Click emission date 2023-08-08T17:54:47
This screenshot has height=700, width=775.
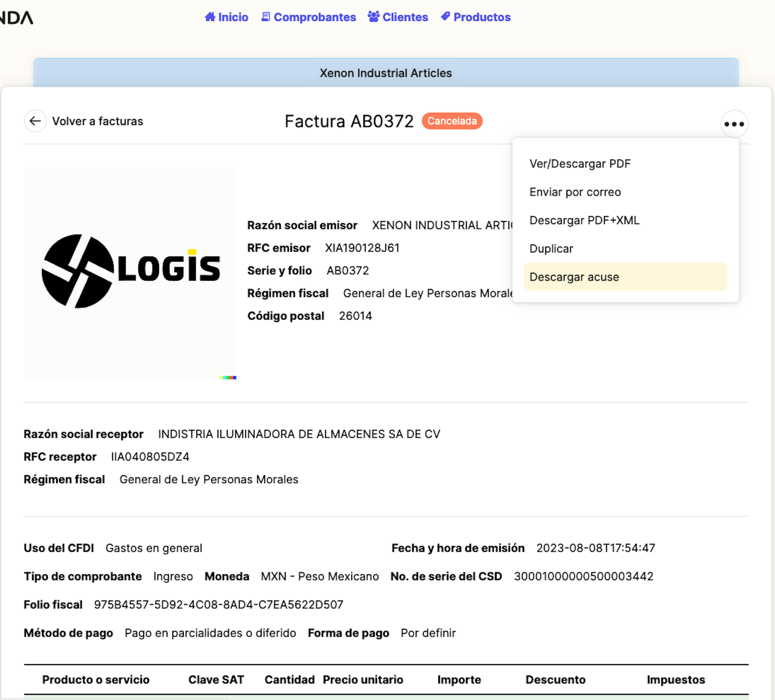595,548
